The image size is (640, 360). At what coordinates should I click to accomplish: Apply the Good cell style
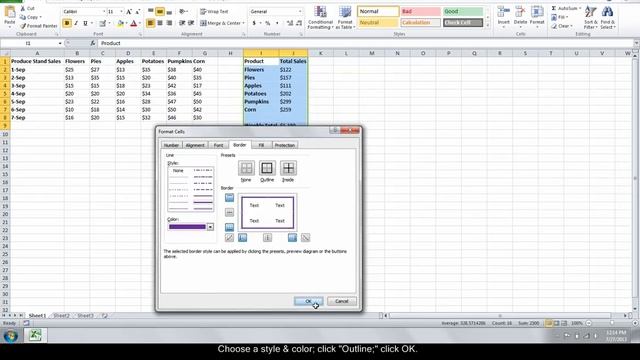463,11
